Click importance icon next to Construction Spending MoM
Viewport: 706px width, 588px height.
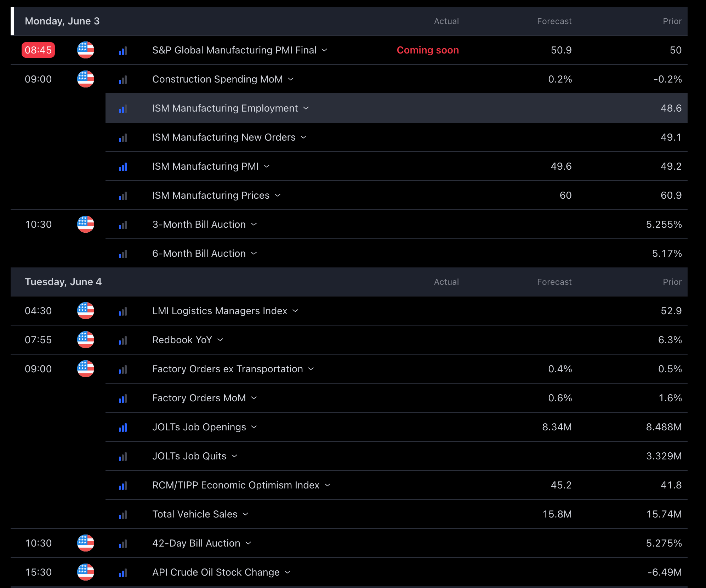click(x=123, y=80)
